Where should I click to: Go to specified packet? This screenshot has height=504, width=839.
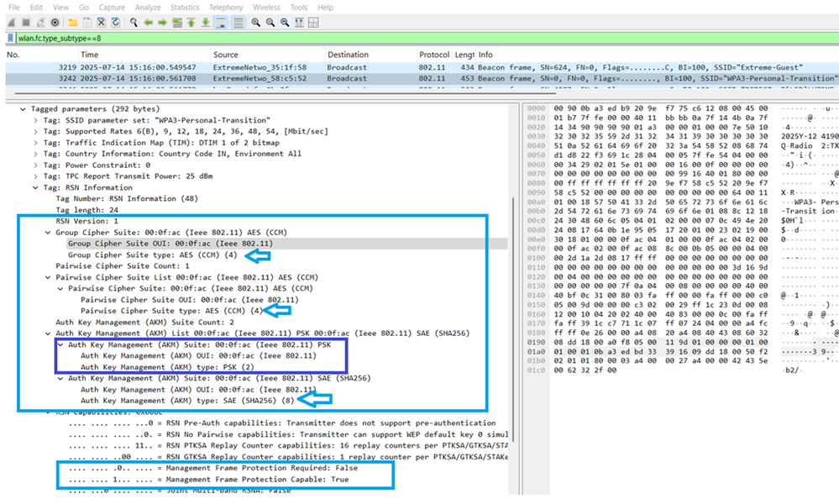pyautogui.click(x=176, y=23)
